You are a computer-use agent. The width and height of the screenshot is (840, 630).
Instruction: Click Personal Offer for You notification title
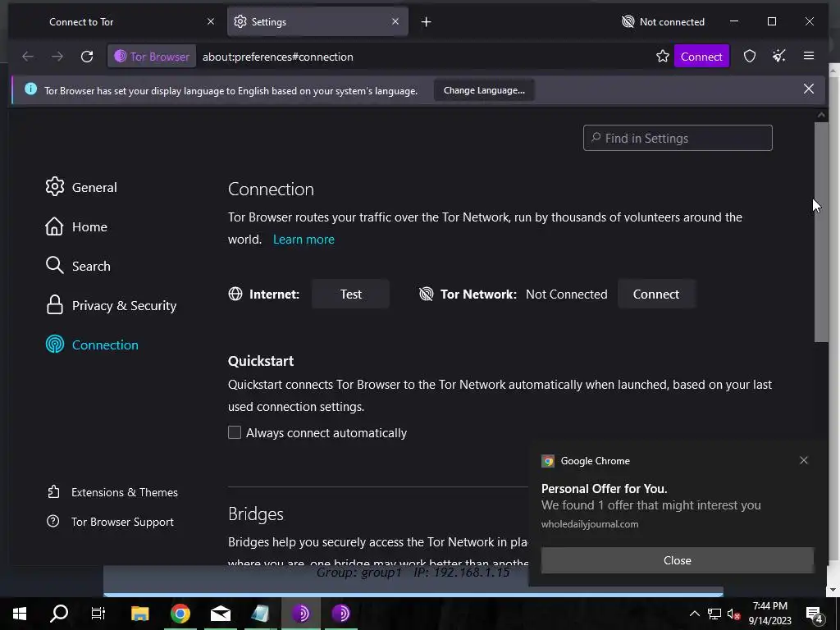point(605,489)
